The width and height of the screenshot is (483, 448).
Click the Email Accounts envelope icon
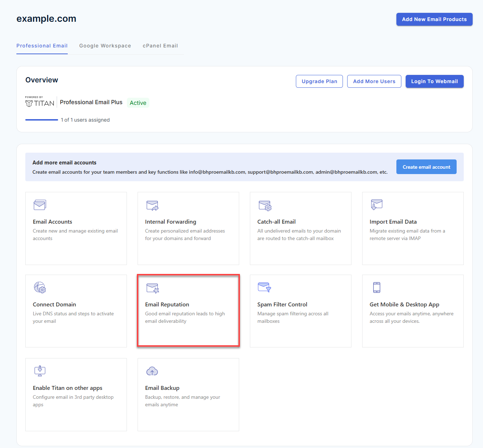coord(40,205)
